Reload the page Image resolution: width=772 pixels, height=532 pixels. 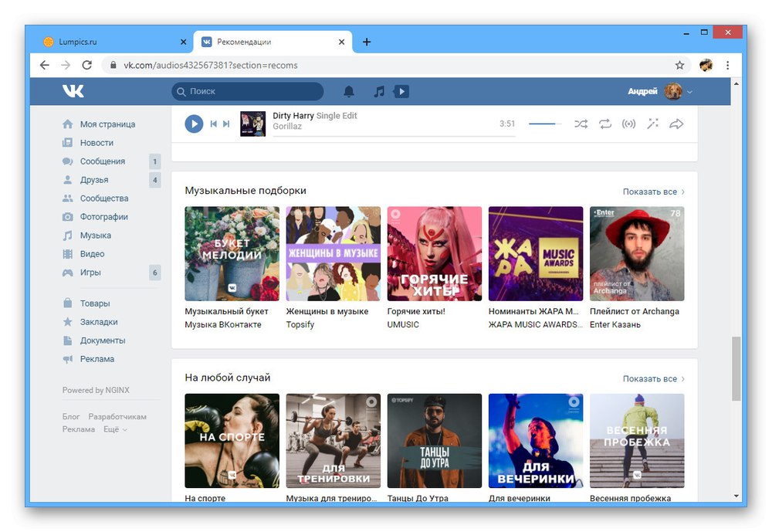click(x=87, y=65)
